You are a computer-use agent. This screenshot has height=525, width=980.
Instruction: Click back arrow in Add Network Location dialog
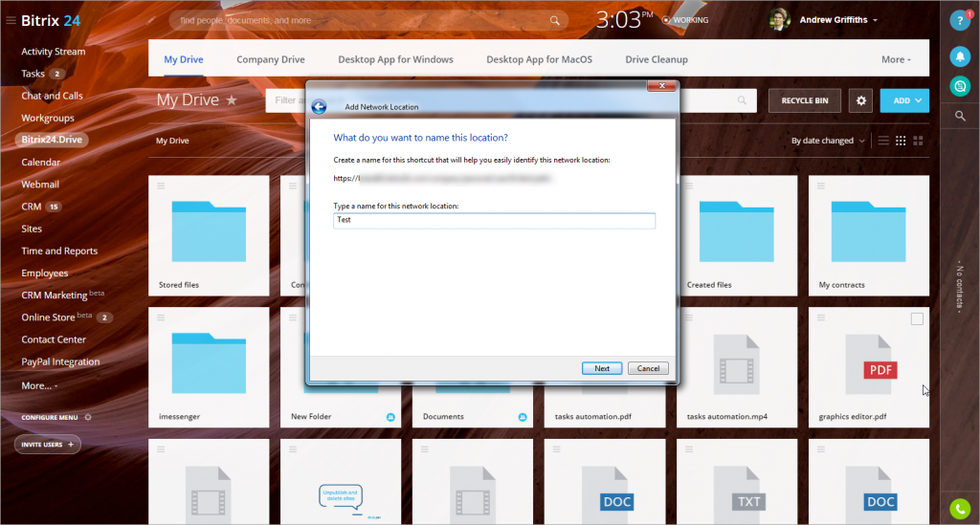(x=319, y=107)
